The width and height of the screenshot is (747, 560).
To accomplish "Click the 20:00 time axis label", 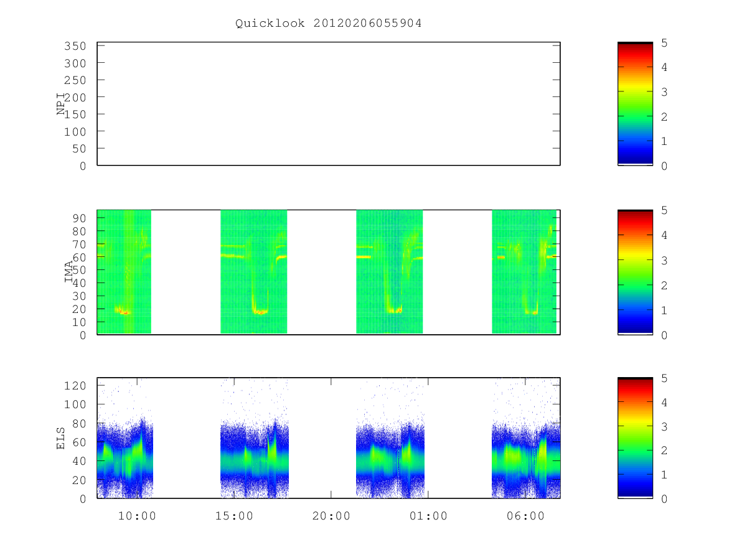I will [331, 516].
